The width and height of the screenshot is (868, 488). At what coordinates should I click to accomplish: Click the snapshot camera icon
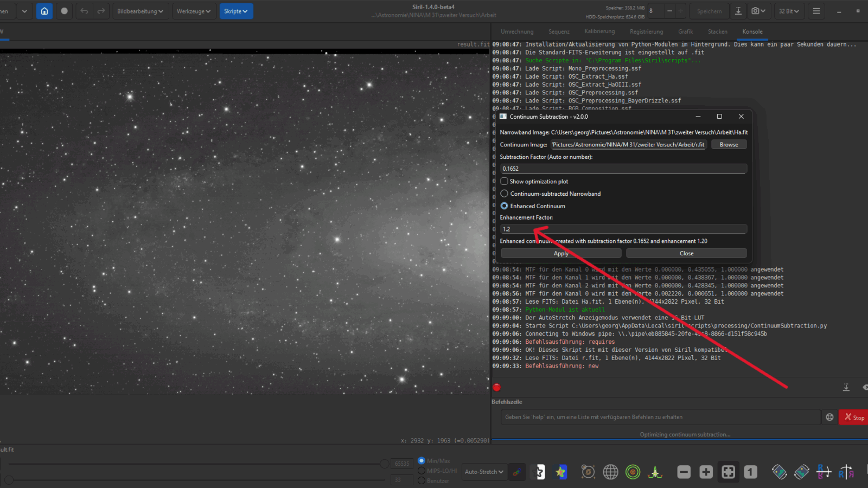pos(756,11)
